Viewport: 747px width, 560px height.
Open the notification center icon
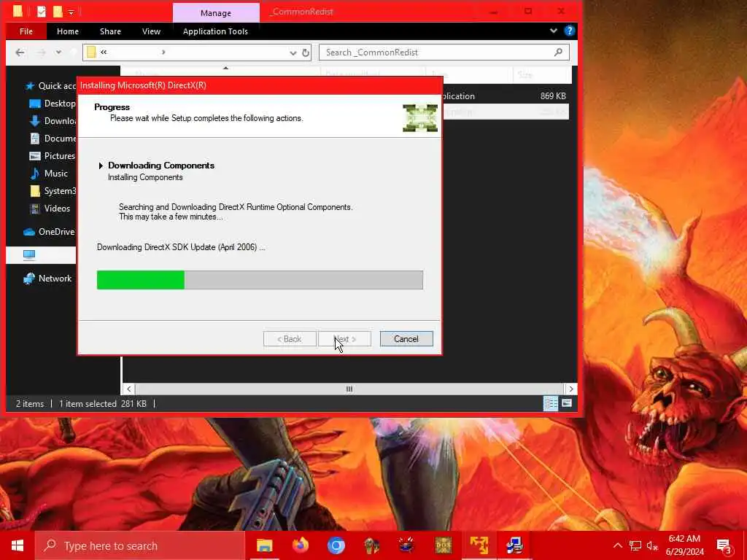pyautogui.click(x=724, y=546)
